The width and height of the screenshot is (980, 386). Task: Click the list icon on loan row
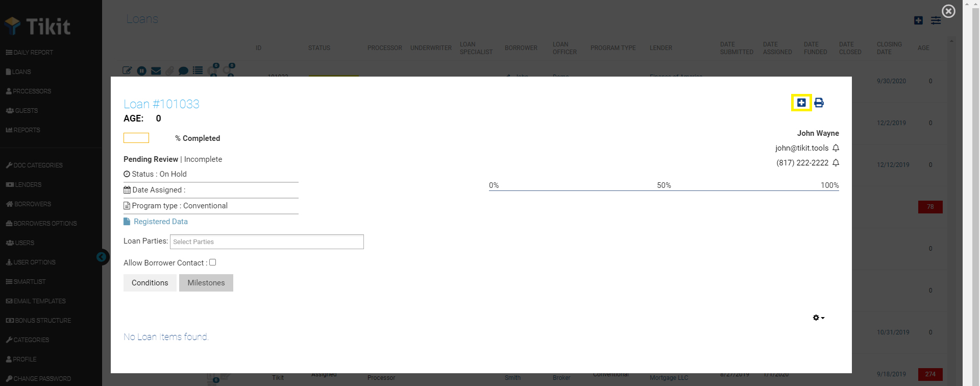point(198,70)
